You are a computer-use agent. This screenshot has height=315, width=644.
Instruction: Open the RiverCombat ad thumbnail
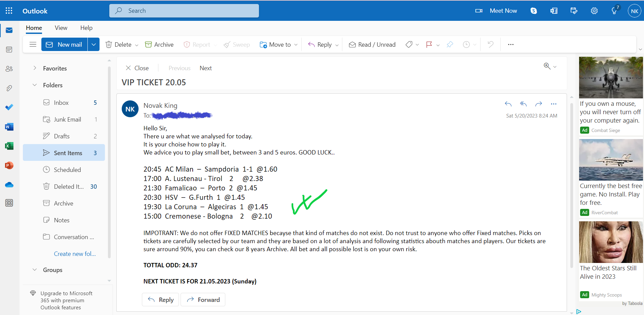pos(611,160)
